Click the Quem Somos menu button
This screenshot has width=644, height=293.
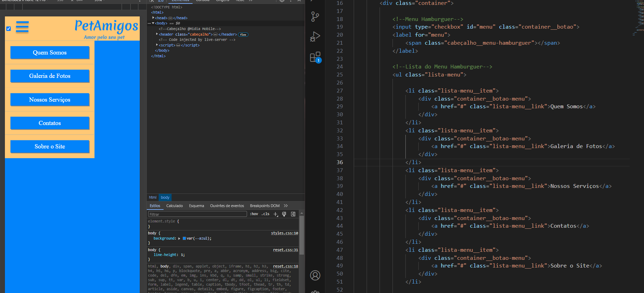[50, 52]
